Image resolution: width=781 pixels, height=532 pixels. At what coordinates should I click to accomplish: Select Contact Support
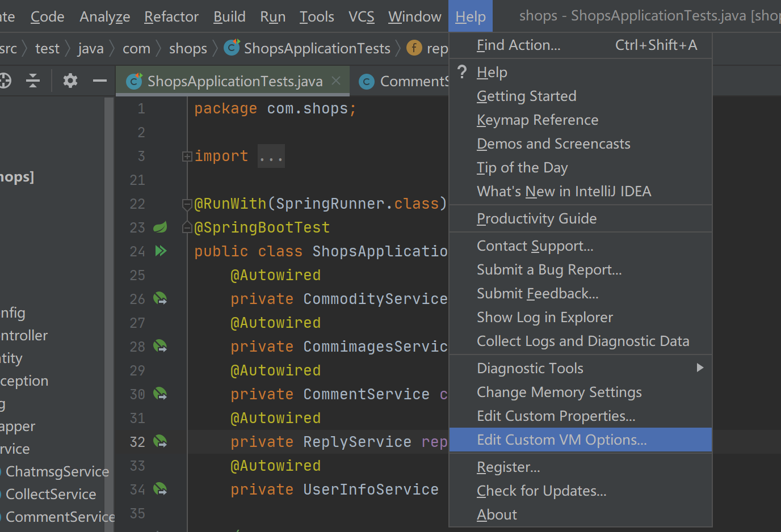click(x=581, y=246)
